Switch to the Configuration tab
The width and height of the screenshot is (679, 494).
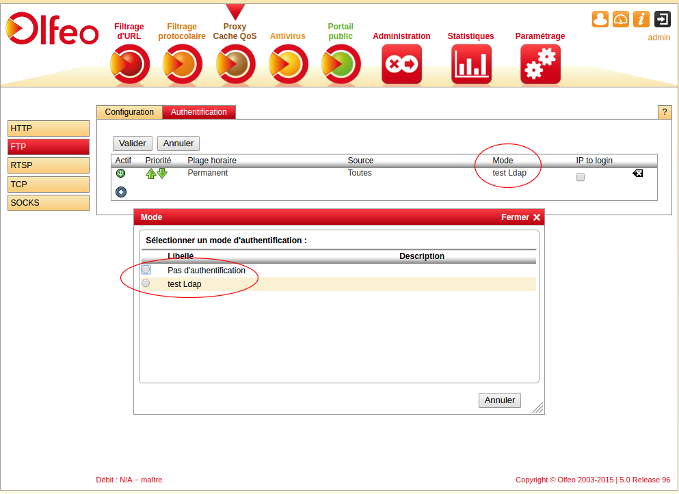point(129,112)
